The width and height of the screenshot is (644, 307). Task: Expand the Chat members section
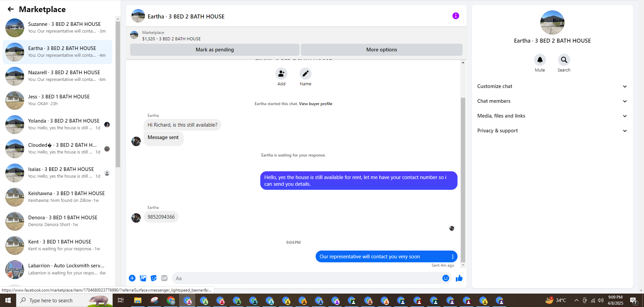point(552,101)
